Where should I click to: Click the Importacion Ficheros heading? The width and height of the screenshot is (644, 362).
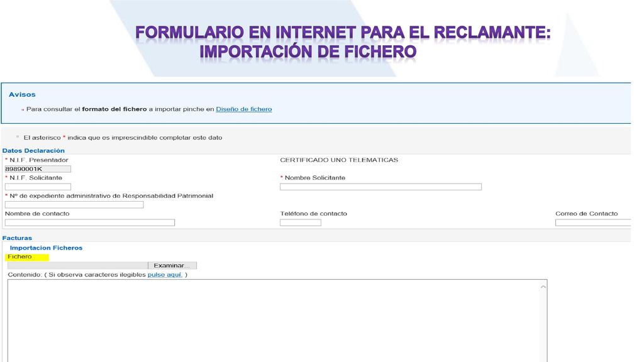pos(46,248)
